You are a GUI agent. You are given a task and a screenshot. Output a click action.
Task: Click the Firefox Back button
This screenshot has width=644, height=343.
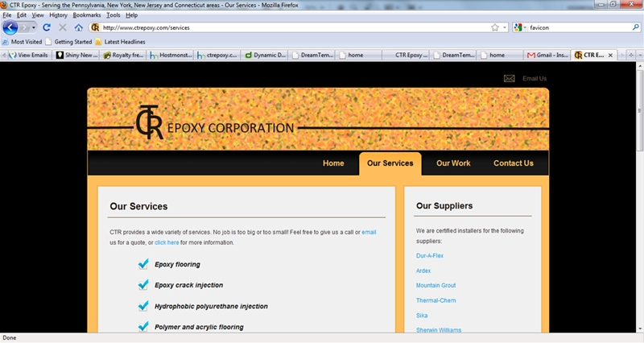point(10,27)
